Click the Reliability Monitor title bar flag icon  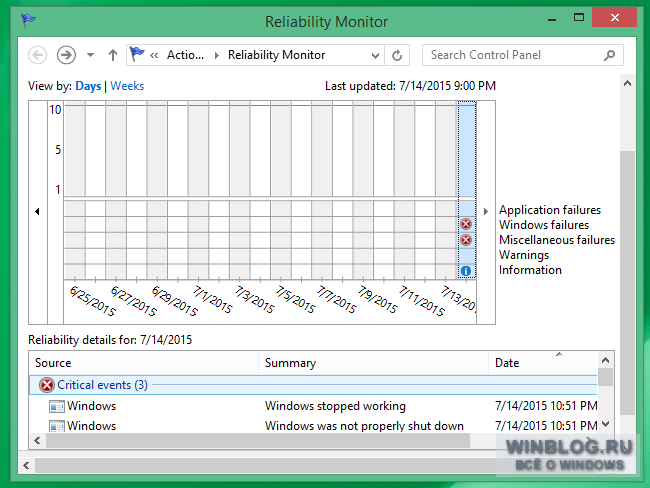pyautogui.click(x=28, y=20)
